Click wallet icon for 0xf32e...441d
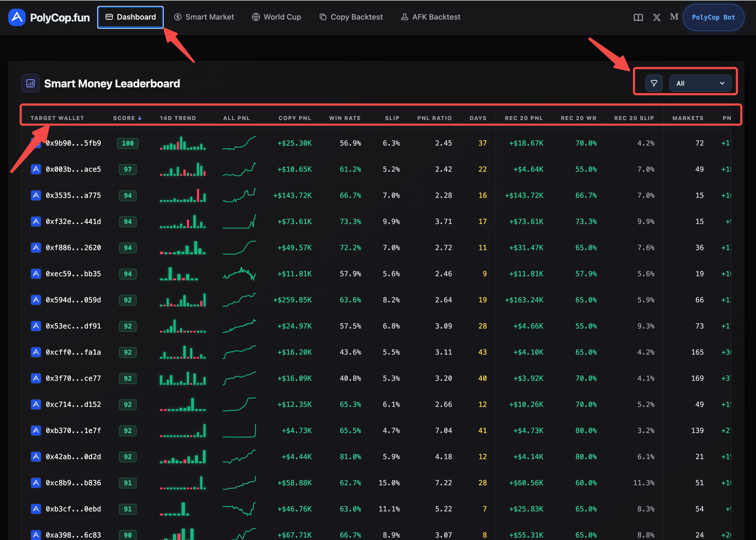Viewport: 756px width, 540px height. (36, 222)
